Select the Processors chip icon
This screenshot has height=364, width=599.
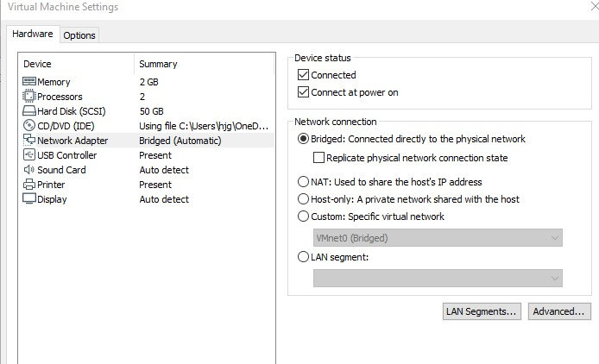28,97
